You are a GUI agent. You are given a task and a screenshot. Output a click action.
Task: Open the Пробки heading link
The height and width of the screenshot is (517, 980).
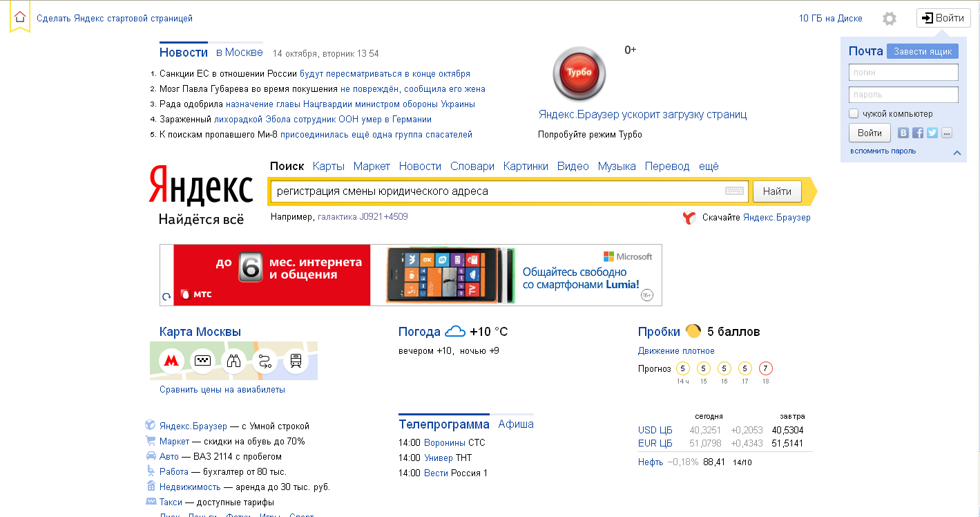pyautogui.click(x=660, y=332)
